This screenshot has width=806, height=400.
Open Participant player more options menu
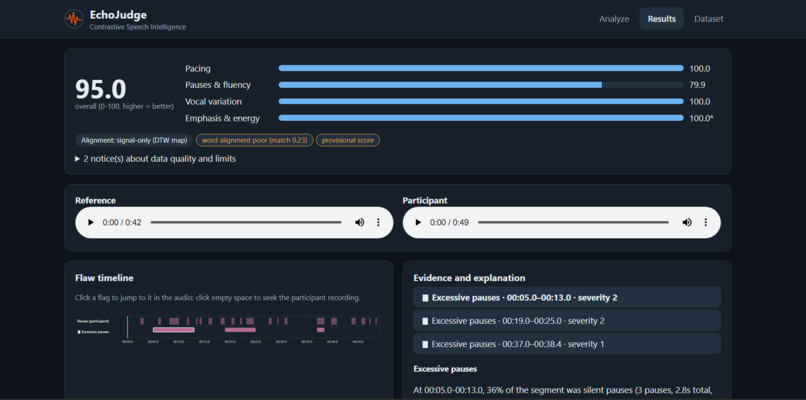point(706,223)
